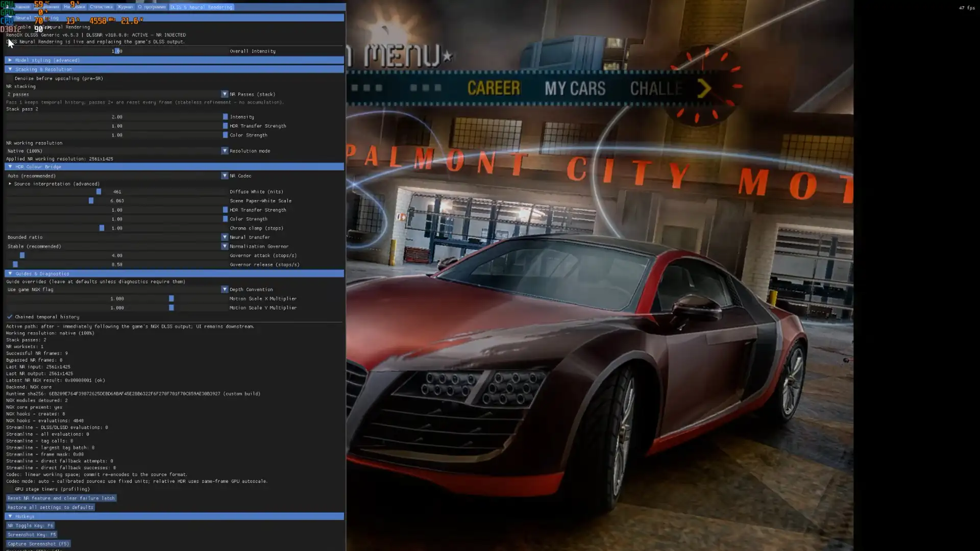The image size is (980, 551).
Task: Enable GPU stage timers (profiling) checkbox
Action: 10,489
